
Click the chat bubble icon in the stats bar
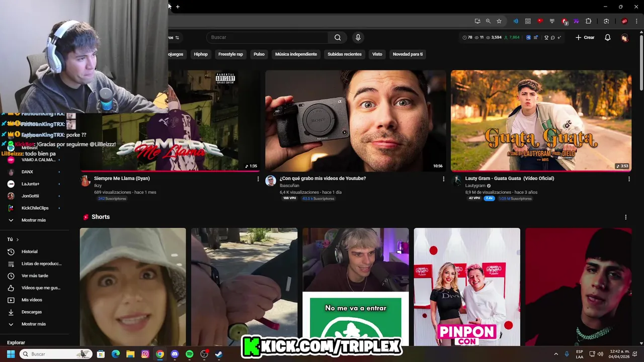click(552, 38)
